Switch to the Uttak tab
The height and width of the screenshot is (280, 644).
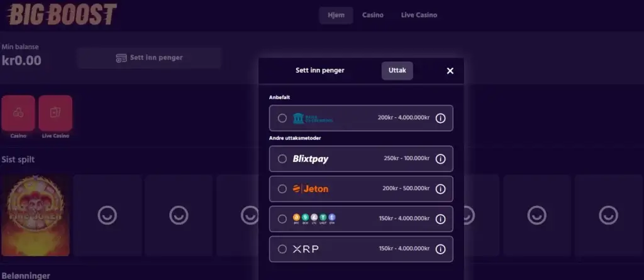coord(397,70)
